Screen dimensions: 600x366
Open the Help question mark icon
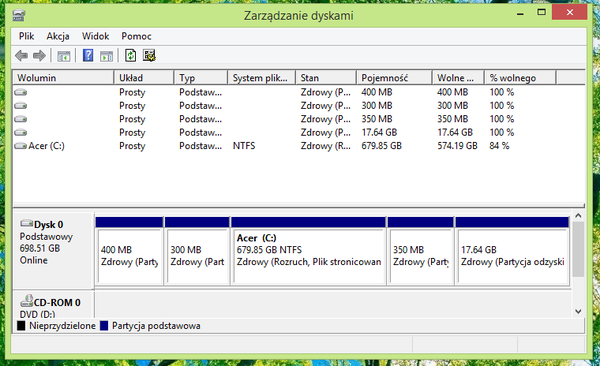tap(88, 56)
